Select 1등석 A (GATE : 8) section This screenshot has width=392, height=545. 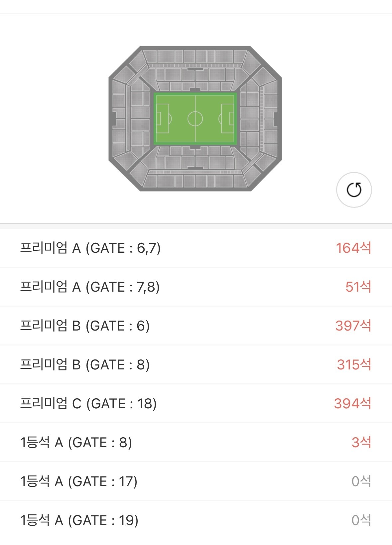click(76, 443)
